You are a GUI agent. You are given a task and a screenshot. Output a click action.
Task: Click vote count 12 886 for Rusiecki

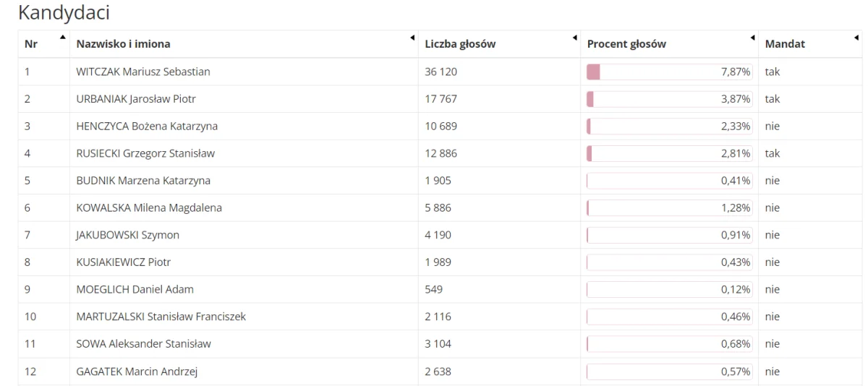[x=441, y=153]
